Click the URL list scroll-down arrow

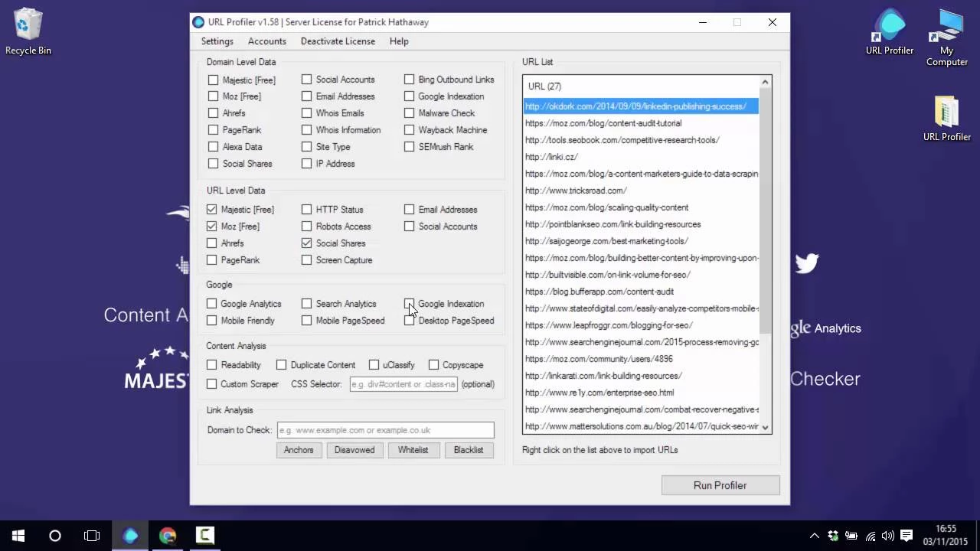coord(765,427)
